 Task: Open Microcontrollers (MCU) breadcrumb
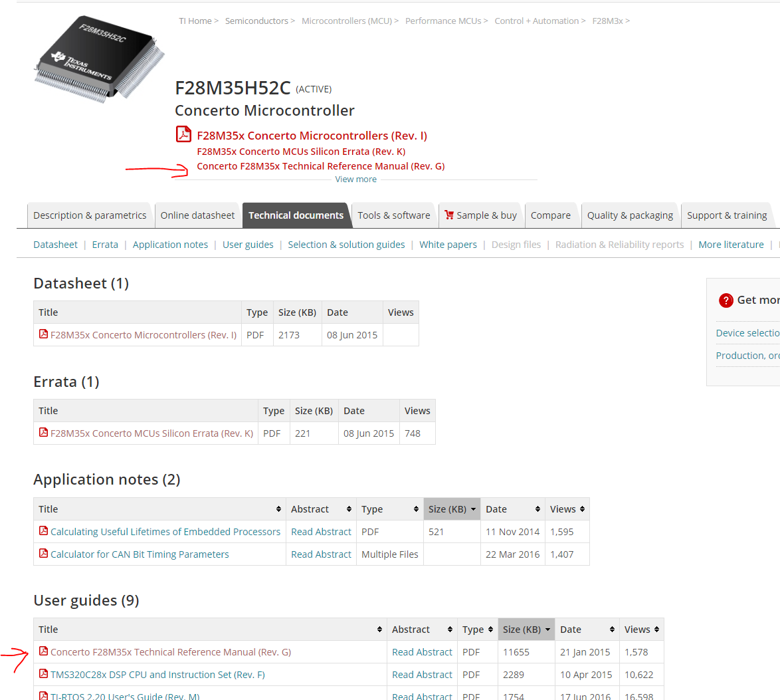(x=347, y=21)
